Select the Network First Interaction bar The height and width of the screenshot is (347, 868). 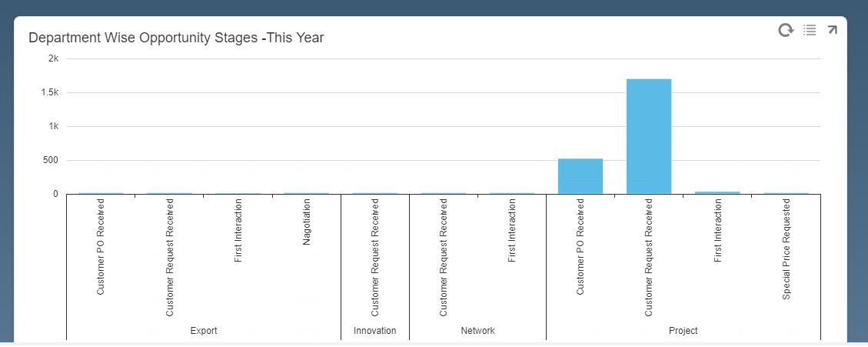(x=512, y=193)
